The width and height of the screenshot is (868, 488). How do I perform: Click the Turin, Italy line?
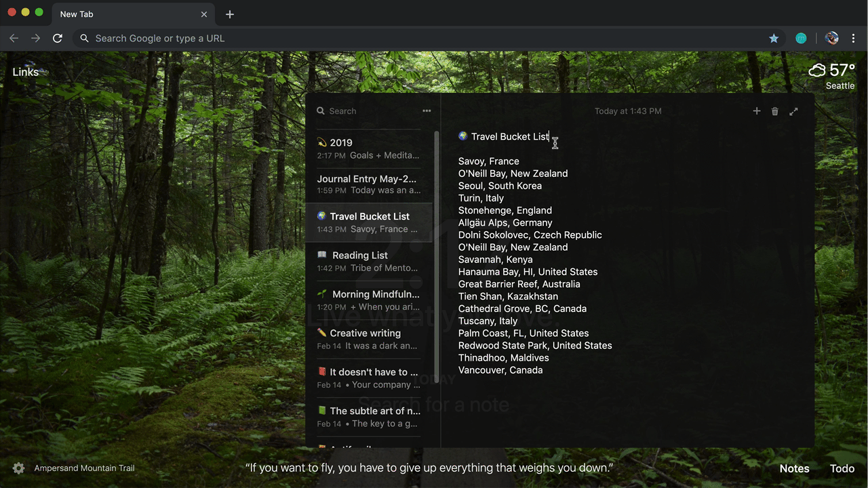tap(481, 198)
